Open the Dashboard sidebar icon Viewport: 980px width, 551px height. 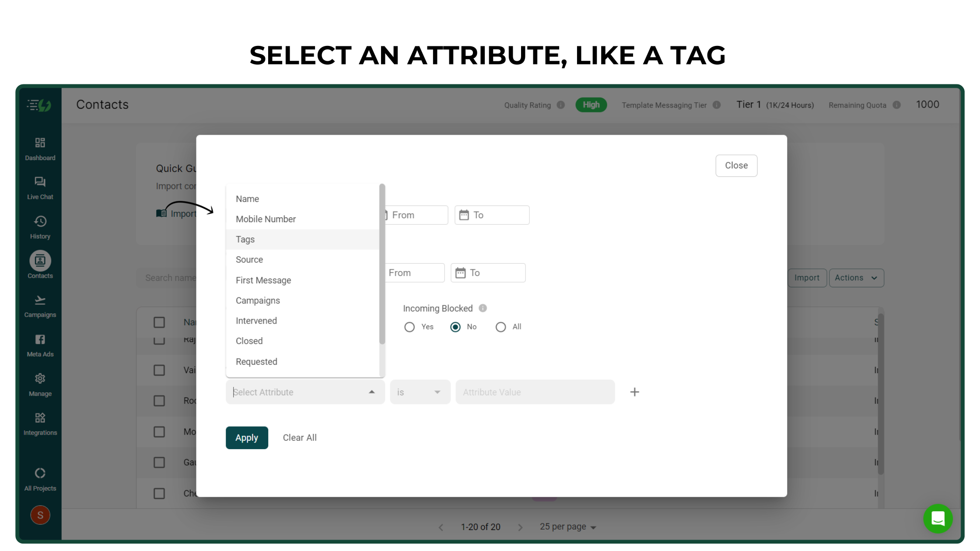[40, 143]
